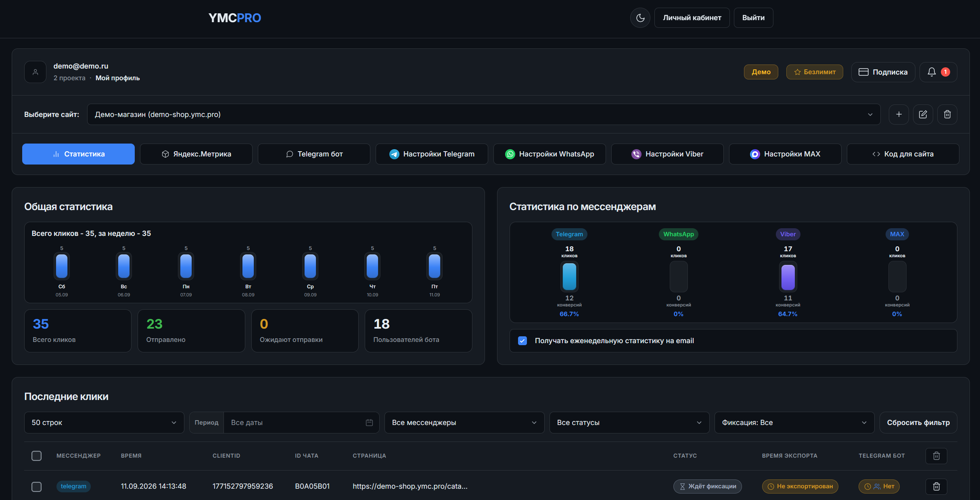
Task: Click the user avatar icon
Action: [x=36, y=72]
